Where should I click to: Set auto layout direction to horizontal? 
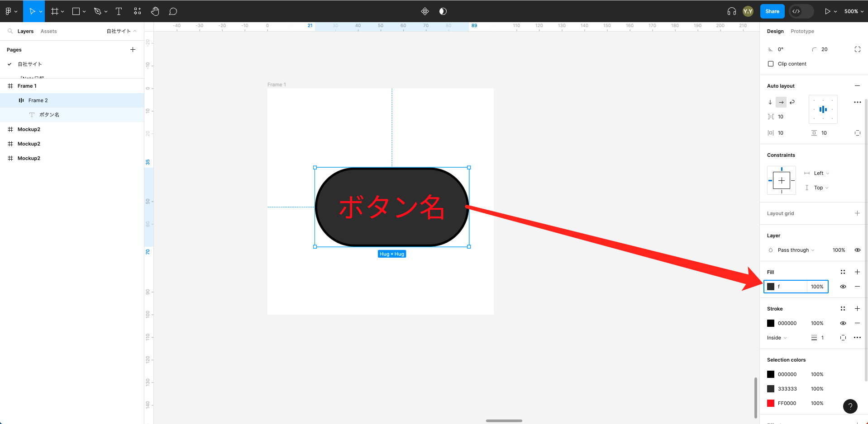coord(781,102)
